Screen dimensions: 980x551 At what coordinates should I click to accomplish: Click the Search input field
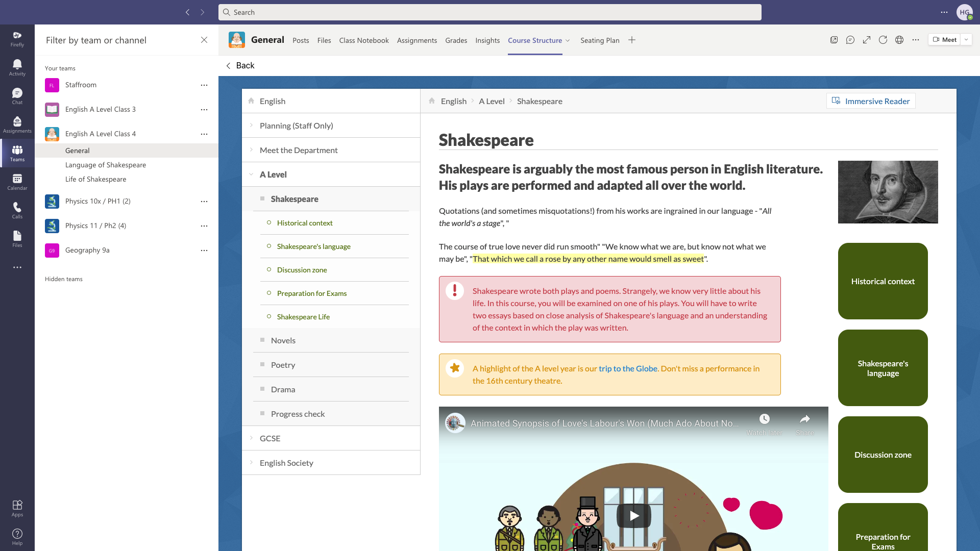490,12
